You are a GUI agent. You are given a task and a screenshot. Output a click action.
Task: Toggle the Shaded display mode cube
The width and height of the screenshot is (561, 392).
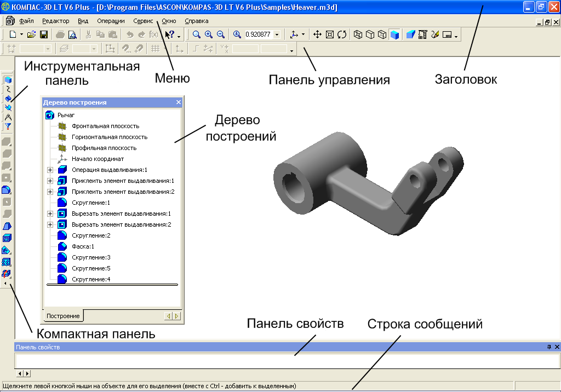point(394,34)
